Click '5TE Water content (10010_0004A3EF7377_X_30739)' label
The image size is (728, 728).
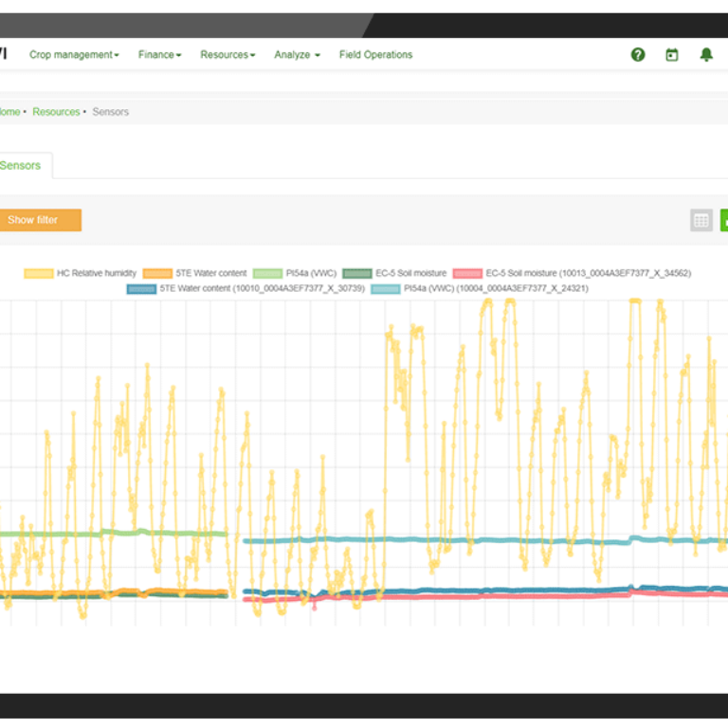tap(263, 289)
